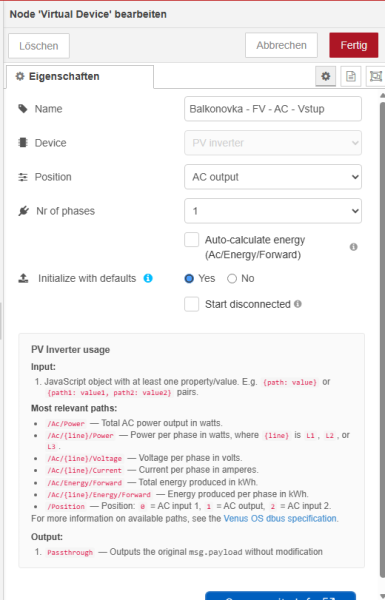Click the Name input field

coord(273,109)
